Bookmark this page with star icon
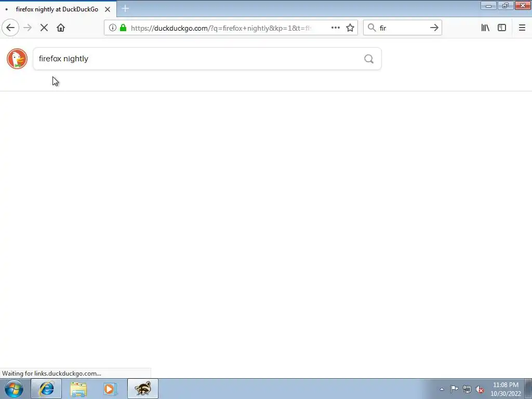The height and width of the screenshot is (399, 532). coord(350,28)
